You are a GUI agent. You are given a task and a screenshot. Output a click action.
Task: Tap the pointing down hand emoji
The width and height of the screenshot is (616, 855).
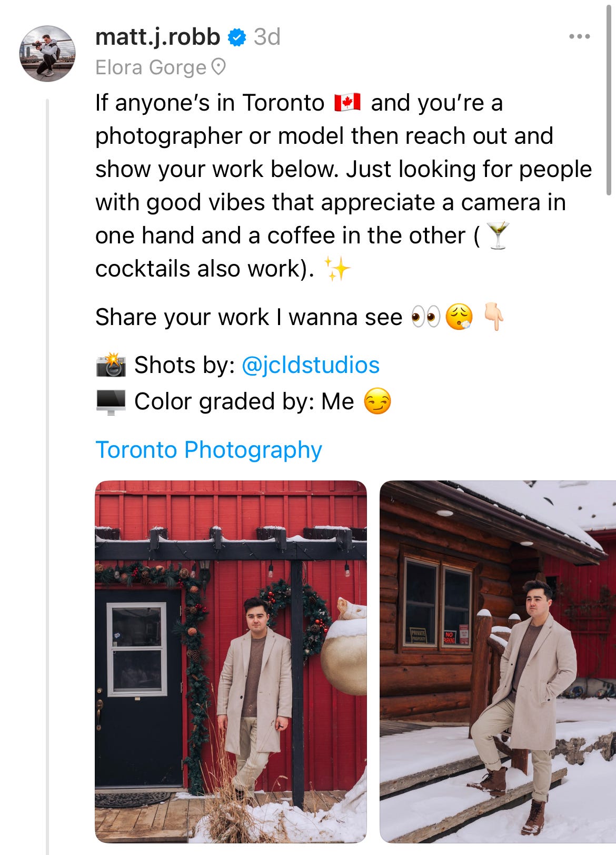(x=493, y=317)
